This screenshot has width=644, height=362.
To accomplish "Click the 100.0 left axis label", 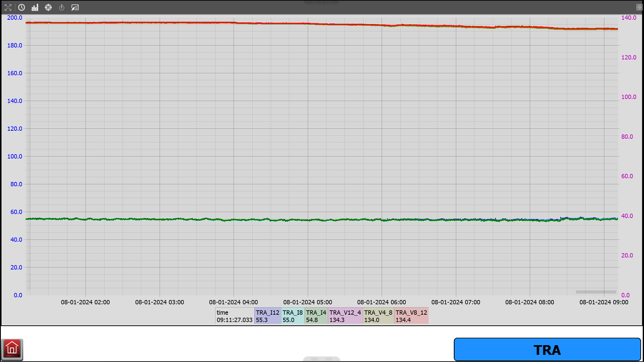I will (15, 157).
